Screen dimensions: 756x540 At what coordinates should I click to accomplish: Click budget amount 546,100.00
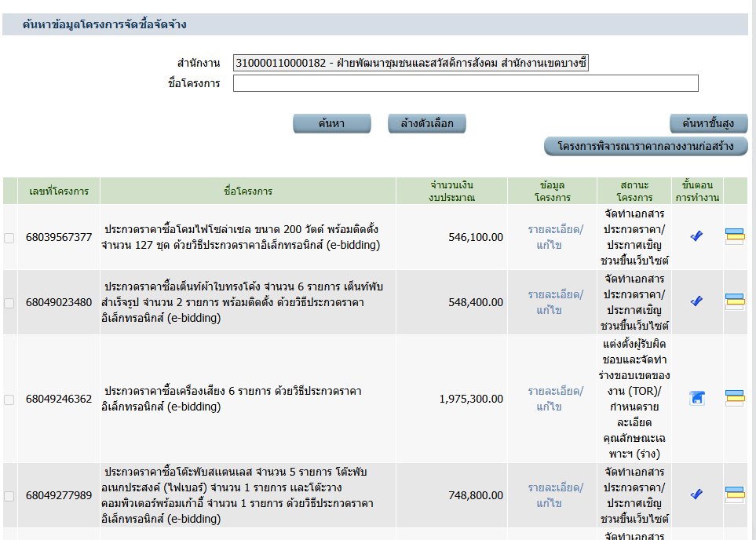tap(476, 237)
